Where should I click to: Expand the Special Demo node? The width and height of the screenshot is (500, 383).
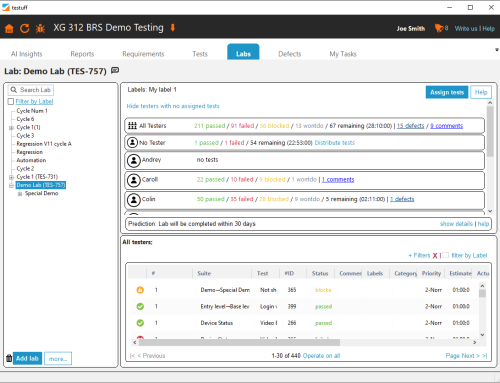click(20, 194)
